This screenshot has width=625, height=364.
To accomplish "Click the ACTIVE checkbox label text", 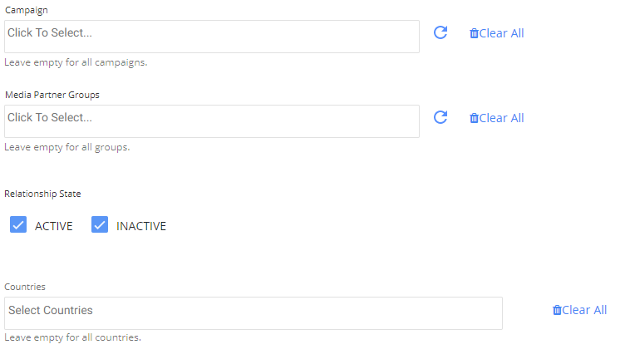I will coord(54,226).
